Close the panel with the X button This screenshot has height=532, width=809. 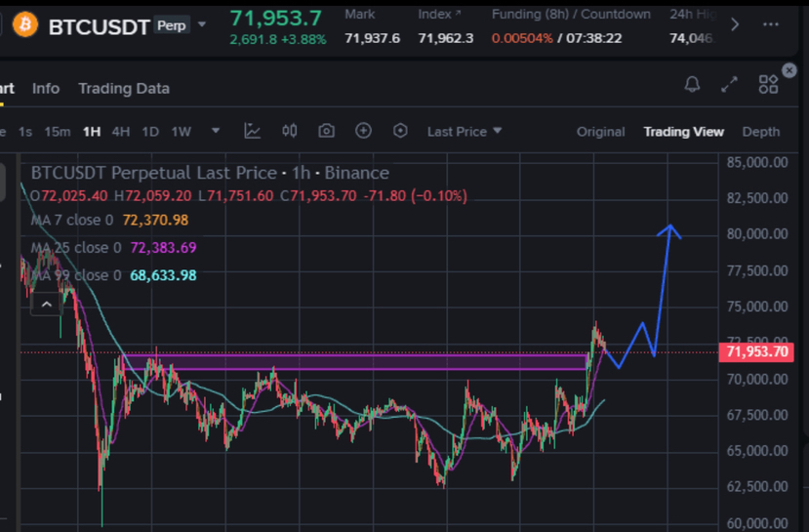789,70
